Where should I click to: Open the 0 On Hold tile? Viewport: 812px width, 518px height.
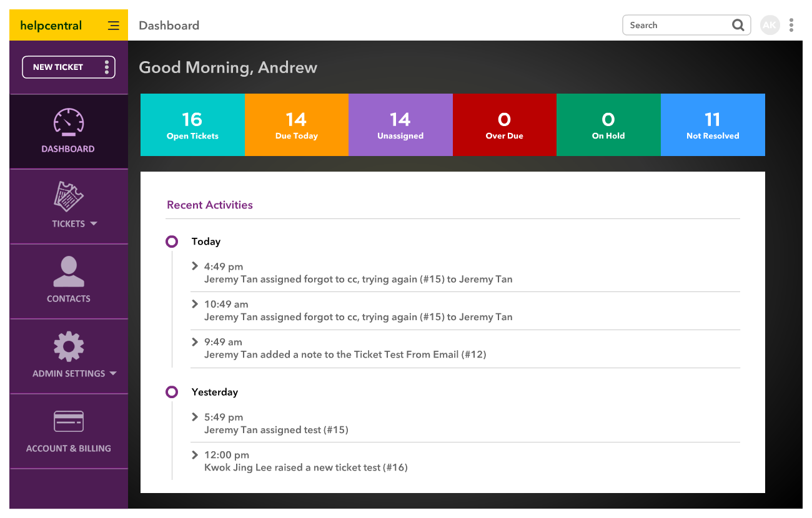point(608,125)
